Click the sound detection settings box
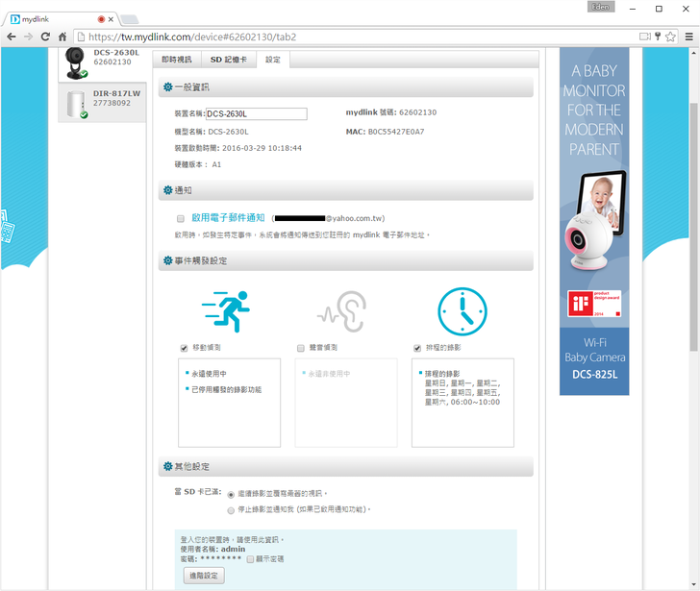This screenshot has width=700, height=591. (346, 403)
